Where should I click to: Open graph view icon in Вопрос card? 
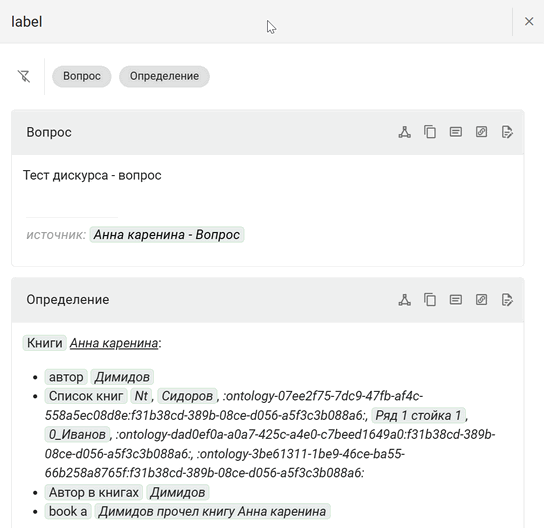coord(405,132)
